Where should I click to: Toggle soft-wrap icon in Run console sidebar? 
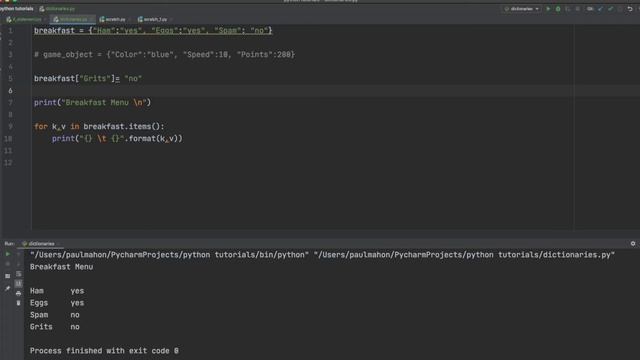[x=18, y=274]
